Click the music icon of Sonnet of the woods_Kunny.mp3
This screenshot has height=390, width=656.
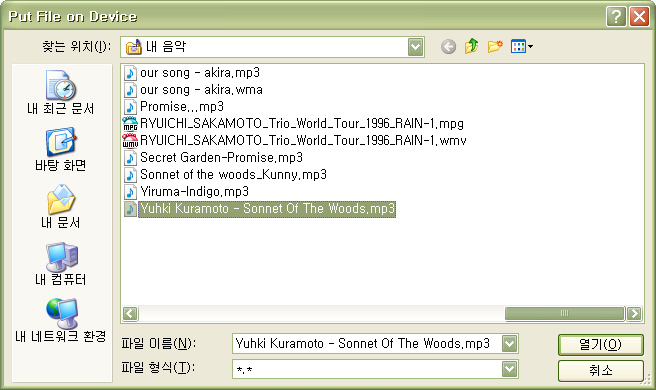130,174
